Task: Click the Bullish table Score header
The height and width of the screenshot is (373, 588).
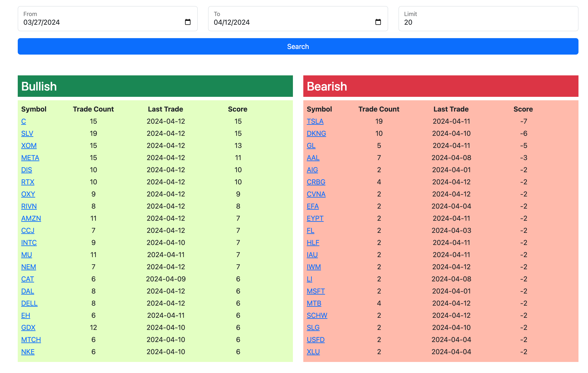Action: point(238,109)
